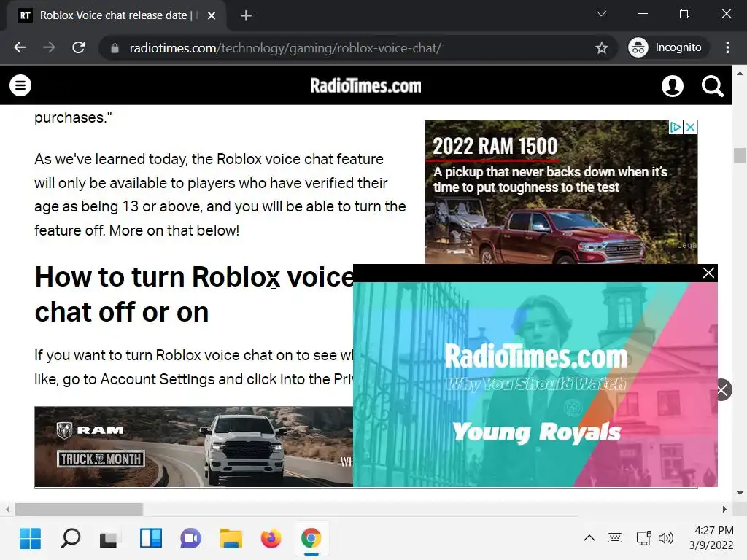Dismiss the round X beside the video
The image size is (747, 560).
(x=722, y=390)
